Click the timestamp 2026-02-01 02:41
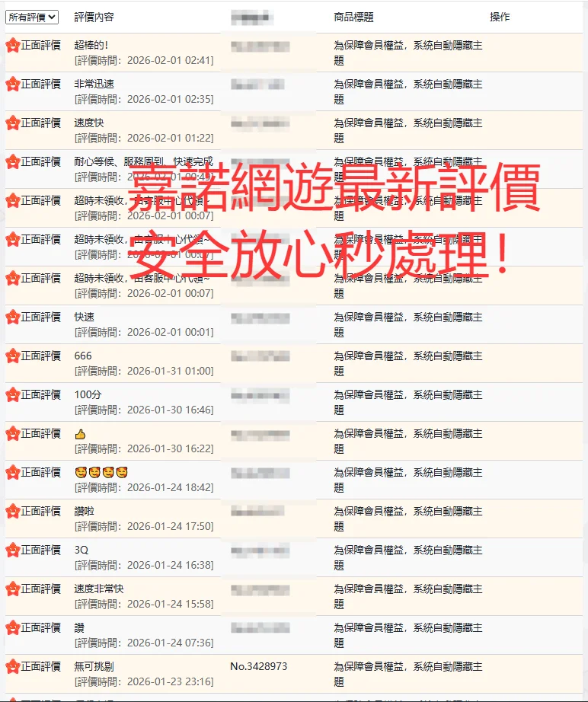Viewport: 588px width, 702px height. pos(169,60)
